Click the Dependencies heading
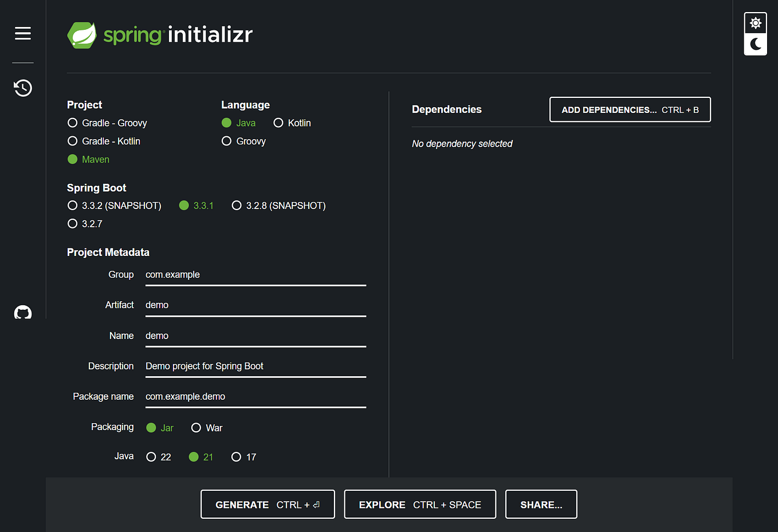 click(447, 109)
